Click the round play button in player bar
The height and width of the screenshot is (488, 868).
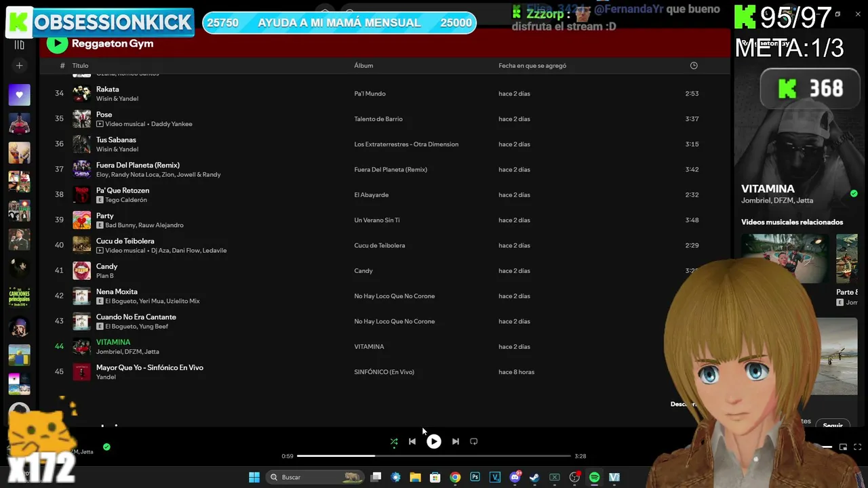[434, 441]
